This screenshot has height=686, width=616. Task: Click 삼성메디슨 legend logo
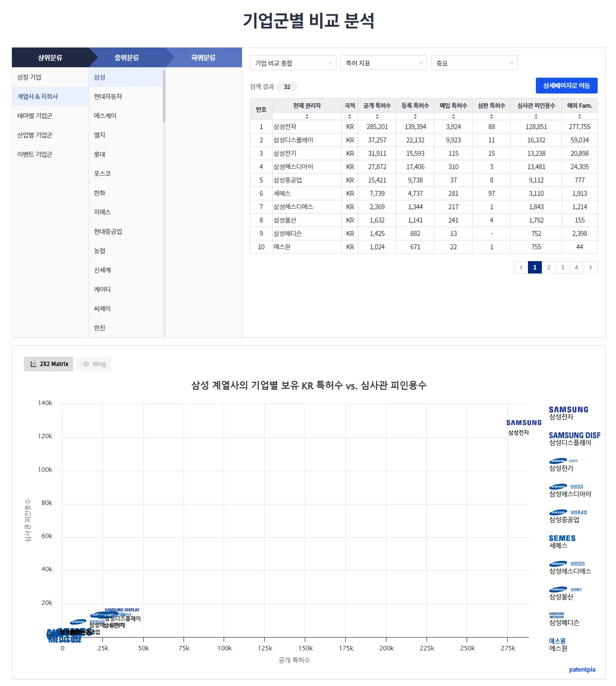[557, 615]
